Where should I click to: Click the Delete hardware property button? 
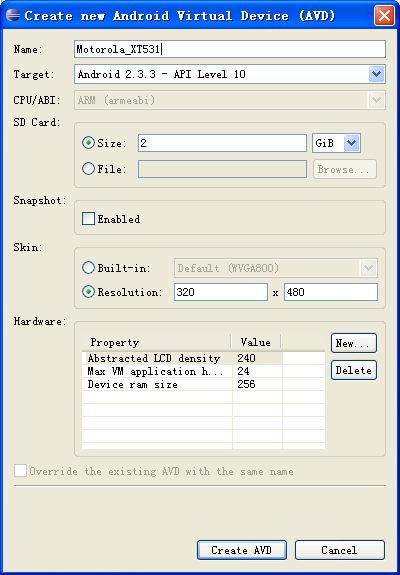[x=354, y=370]
